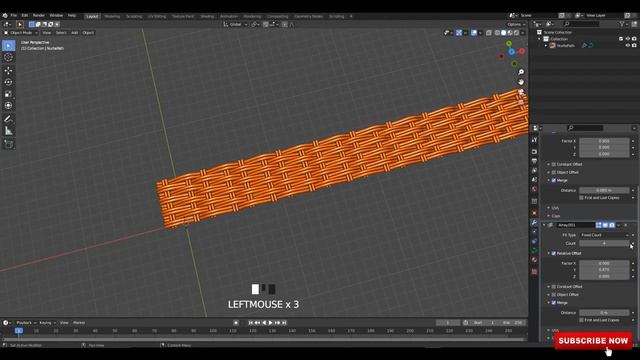Screen dimensions: 640x360
Task: Select rendered viewport shading mode
Action: [x=516, y=33]
